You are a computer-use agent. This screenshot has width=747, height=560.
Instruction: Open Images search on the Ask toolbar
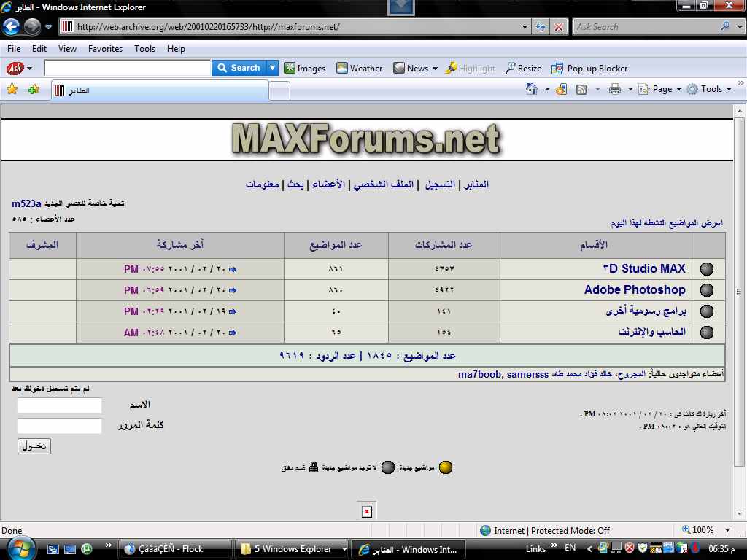pos(305,68)
